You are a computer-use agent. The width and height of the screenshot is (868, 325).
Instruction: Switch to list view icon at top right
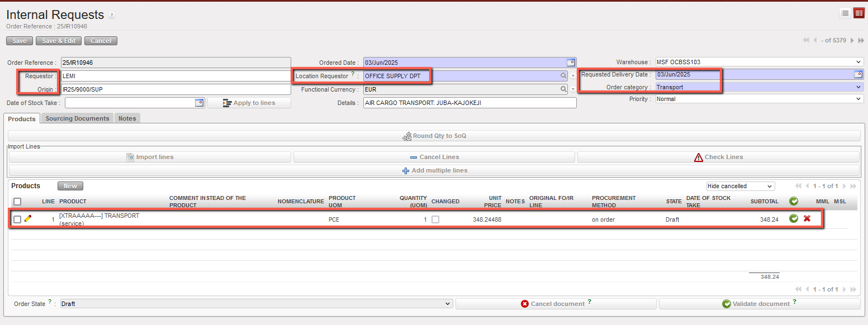(845, 13)
